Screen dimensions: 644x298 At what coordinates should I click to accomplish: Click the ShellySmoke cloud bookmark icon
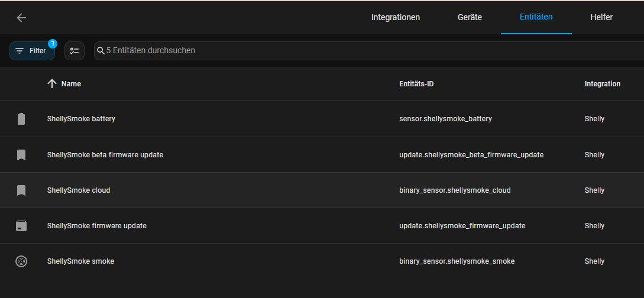21,190
